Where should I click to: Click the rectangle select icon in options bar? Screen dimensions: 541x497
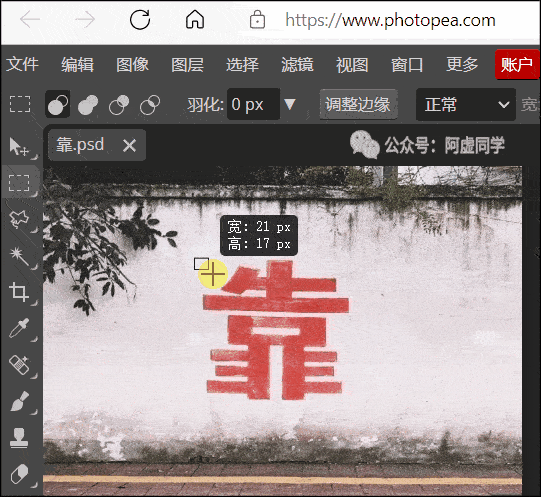[x=20, y=104]
